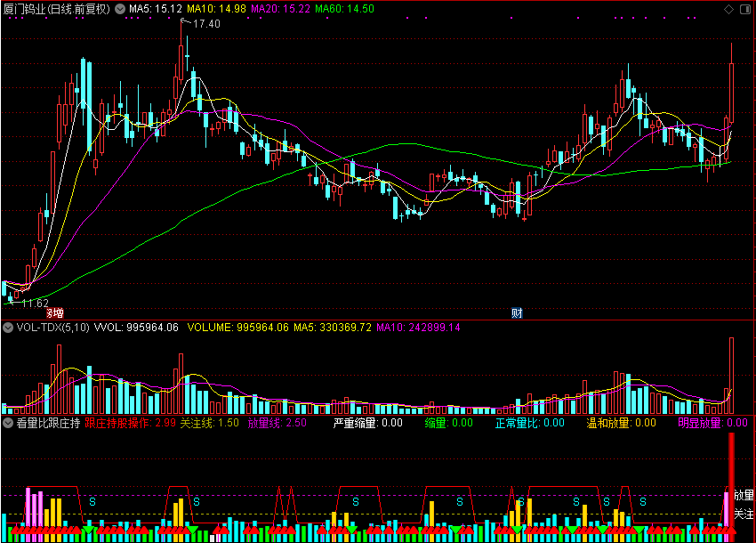Select 明显放量: 0.00 legend
The image size is (756, 543).
point(713,424)
